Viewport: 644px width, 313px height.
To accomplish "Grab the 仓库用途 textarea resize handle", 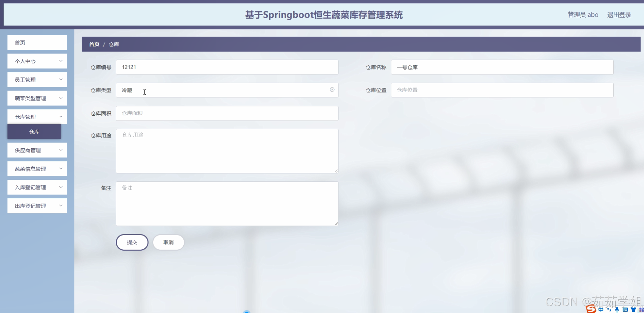I will click(336, 171).
